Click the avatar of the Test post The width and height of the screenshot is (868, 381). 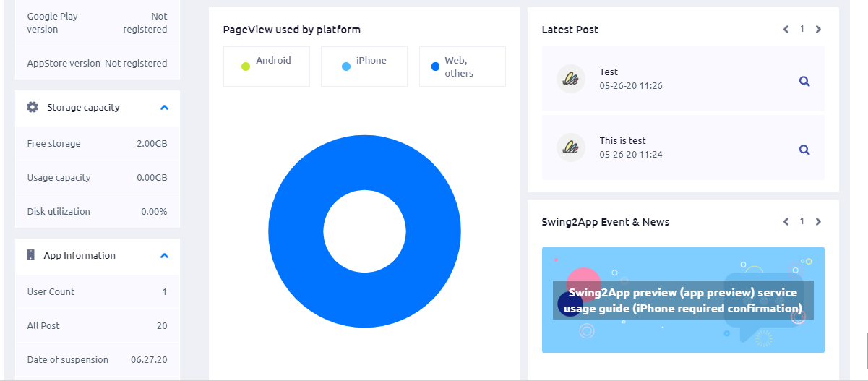[x=571, y=79]
